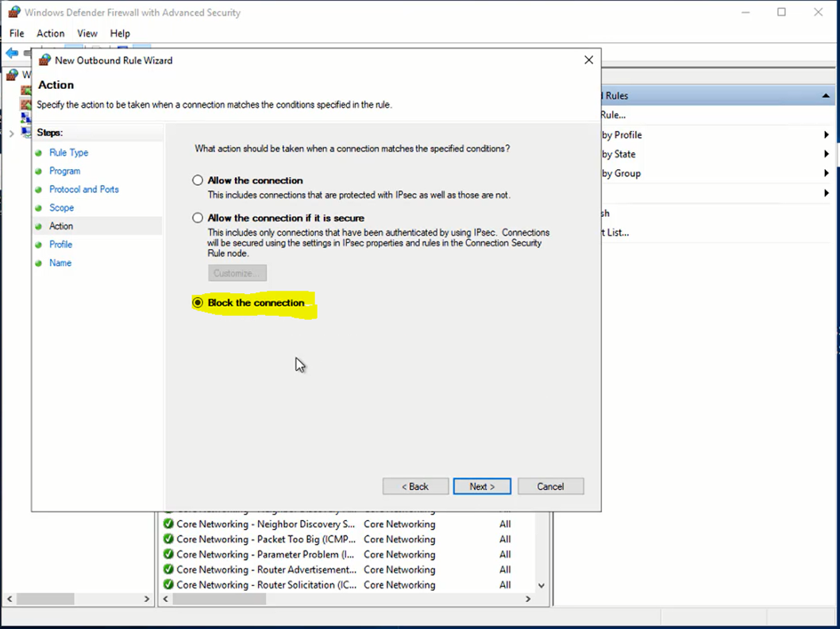The width and height of the screenshot is (840, 629).
Task: Open the Help menu
Action: pyautogui.click(x=120, y=33)
